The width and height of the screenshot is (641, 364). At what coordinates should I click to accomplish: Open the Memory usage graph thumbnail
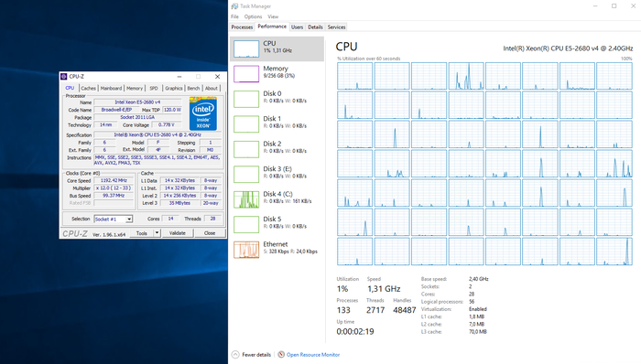pos(246,74)
